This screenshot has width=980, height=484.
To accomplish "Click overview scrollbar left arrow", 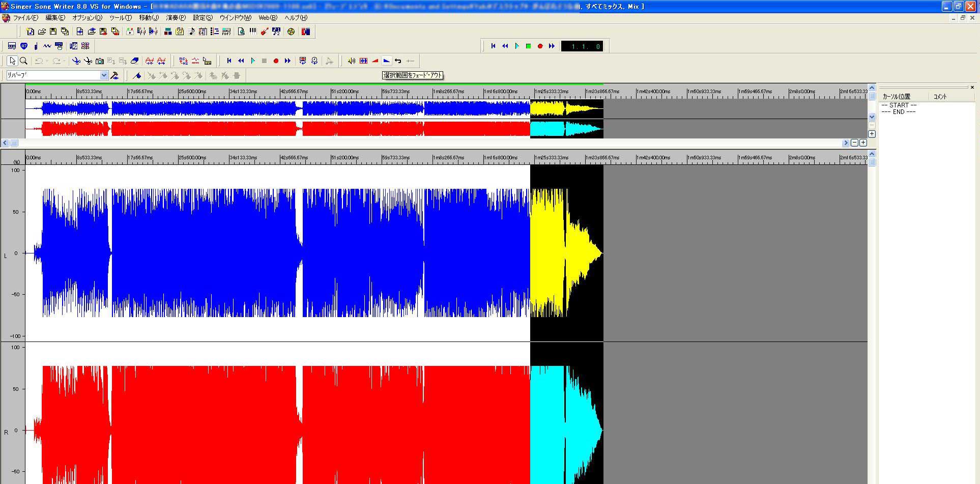I will (x=5, y=143).
